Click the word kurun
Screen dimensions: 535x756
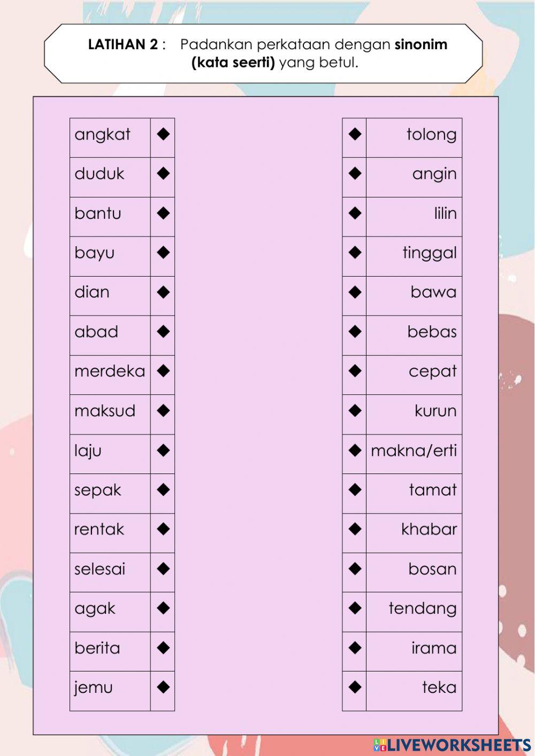point(435,411)
